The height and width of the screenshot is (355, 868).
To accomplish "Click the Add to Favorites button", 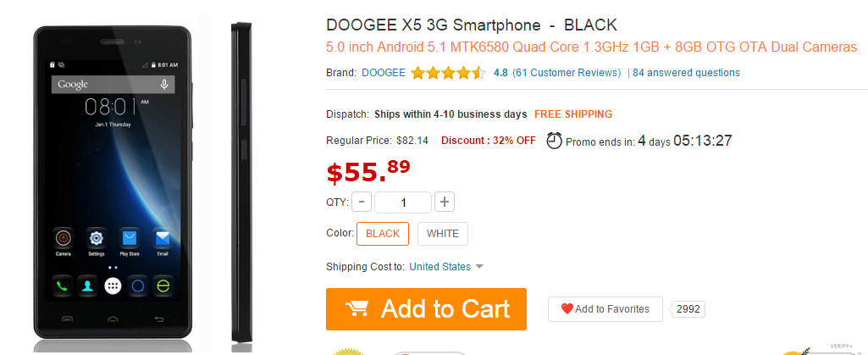I will [x=605, y=309].
